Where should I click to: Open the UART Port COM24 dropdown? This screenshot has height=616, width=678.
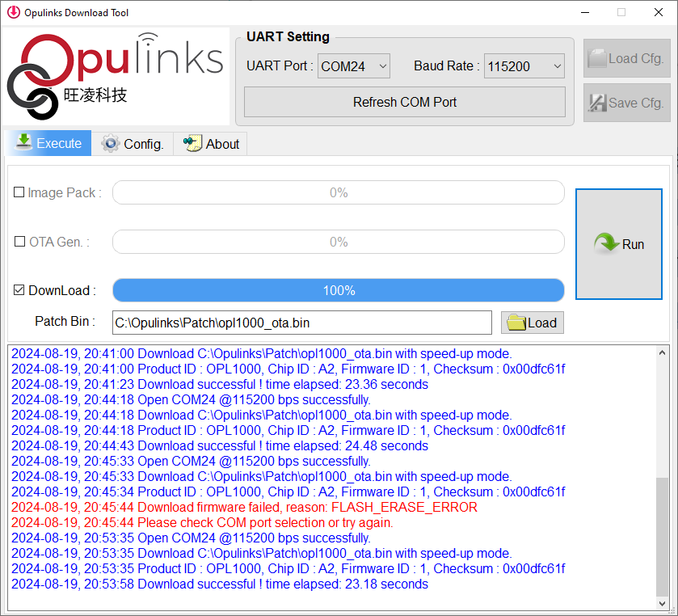coord(354,66)
